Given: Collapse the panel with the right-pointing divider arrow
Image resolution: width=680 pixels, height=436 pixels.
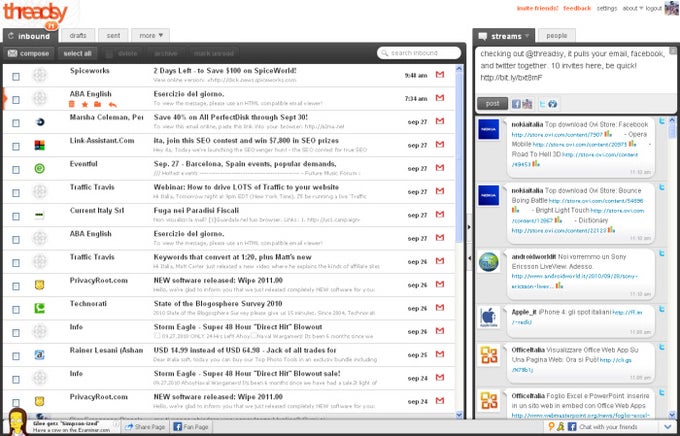Looking at the screenshot, I should 469,227.
